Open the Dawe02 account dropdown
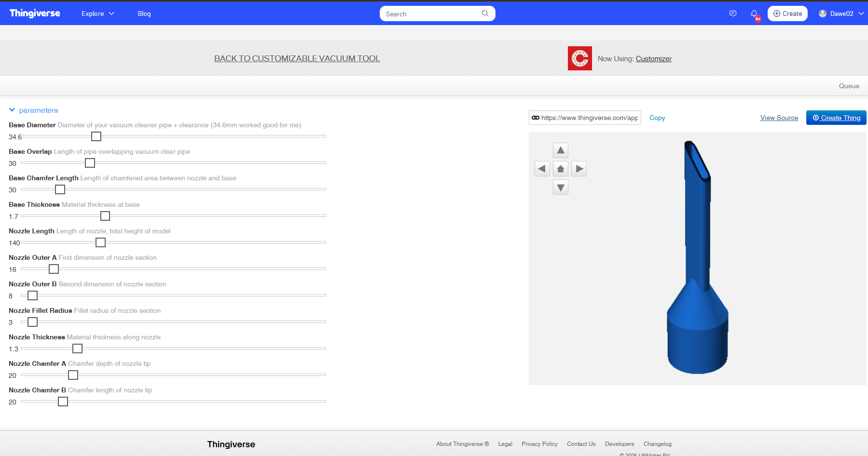The image size is (868, 456). pos(841,13)
